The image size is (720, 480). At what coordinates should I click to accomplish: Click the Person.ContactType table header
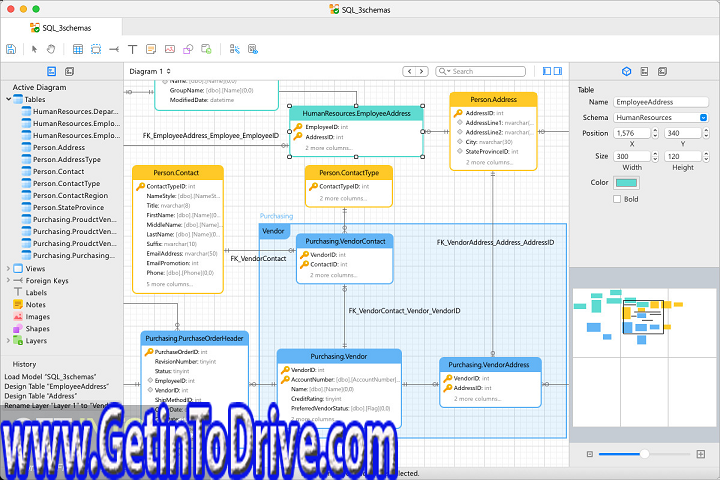coord(349,173)
